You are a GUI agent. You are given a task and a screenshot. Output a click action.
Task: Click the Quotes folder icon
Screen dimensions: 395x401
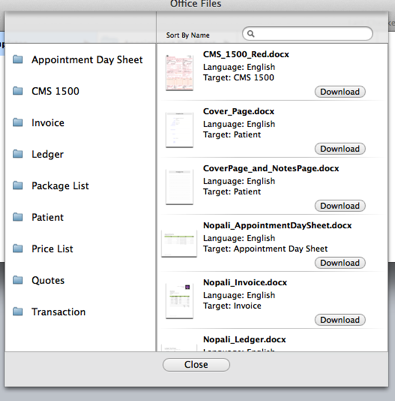18,280
